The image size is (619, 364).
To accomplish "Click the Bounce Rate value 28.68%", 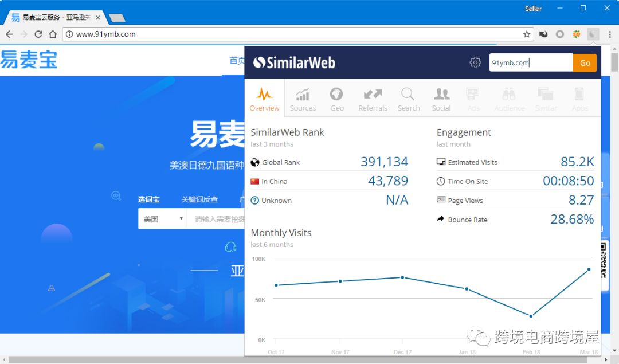I will [572, 219].
